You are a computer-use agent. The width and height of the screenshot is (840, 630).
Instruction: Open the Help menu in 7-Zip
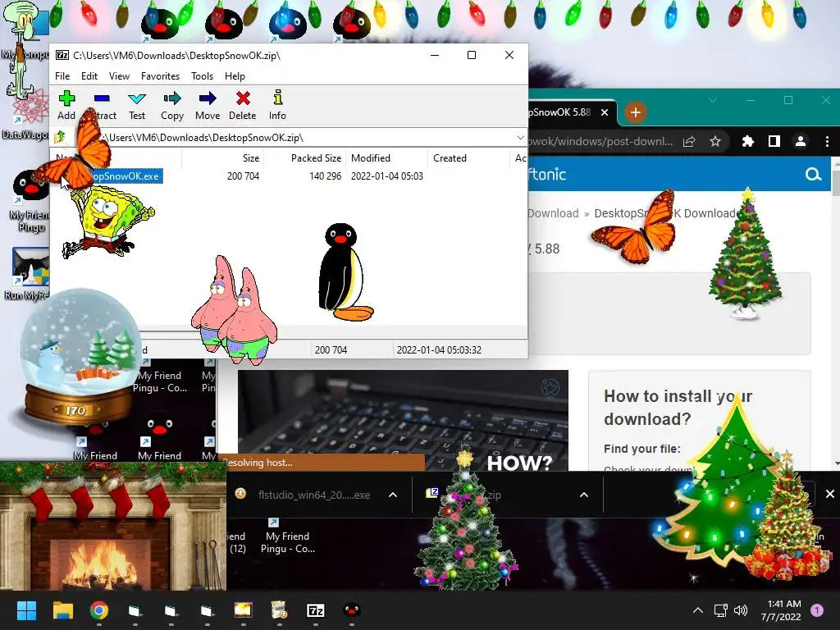pyautogui.click(x=235, y=76)
